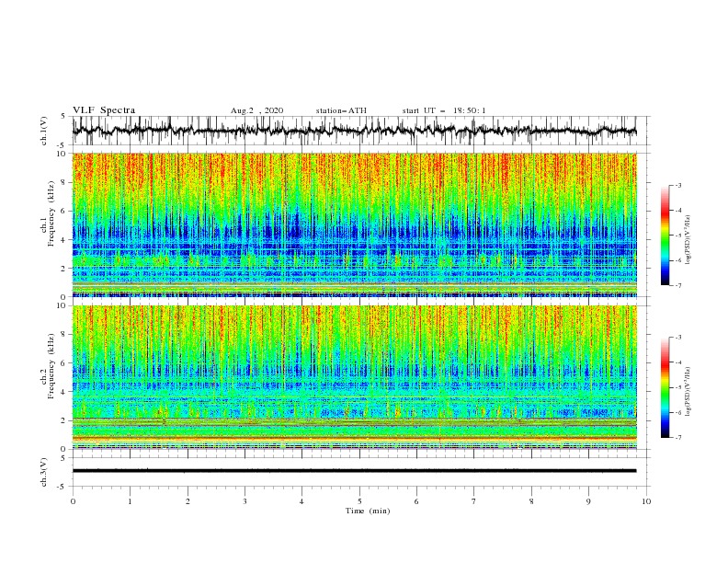Click time axis tick label "3"
This screenshot has height=563, width=728.
coord(245,501)
